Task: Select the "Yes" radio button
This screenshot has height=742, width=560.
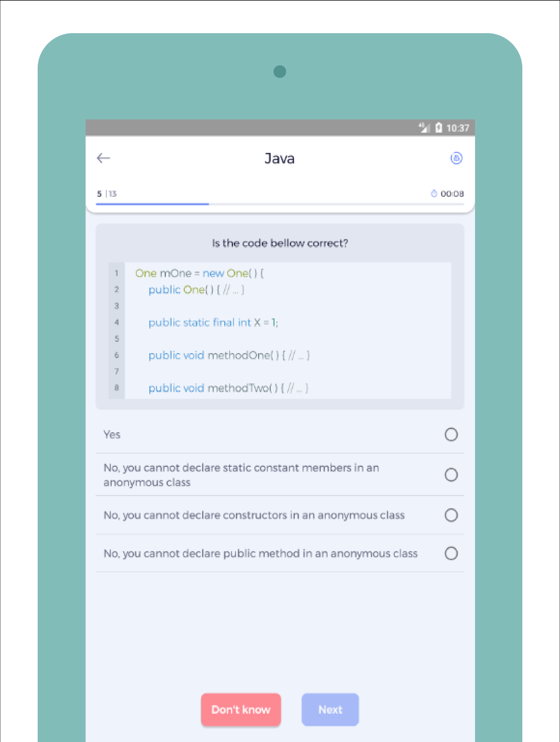Action: coord(451,434)
